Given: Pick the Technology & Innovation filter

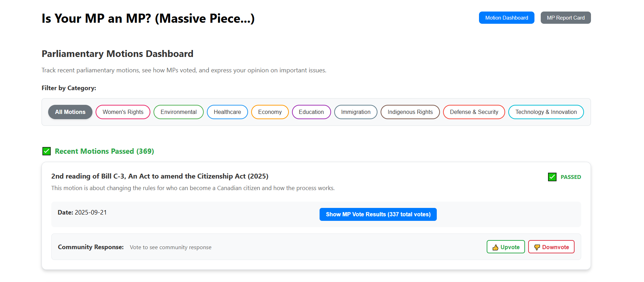Looking at the screenshot, I should [x=546, y=112].
